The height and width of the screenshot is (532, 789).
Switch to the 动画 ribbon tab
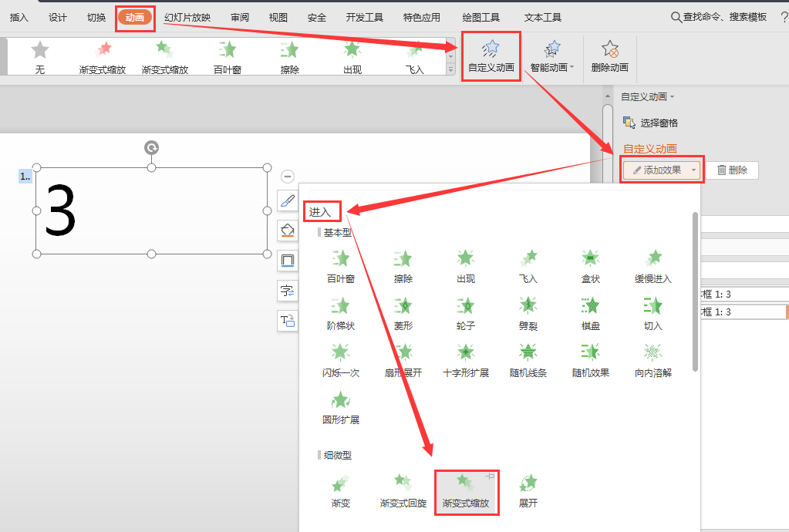point(135,16)
